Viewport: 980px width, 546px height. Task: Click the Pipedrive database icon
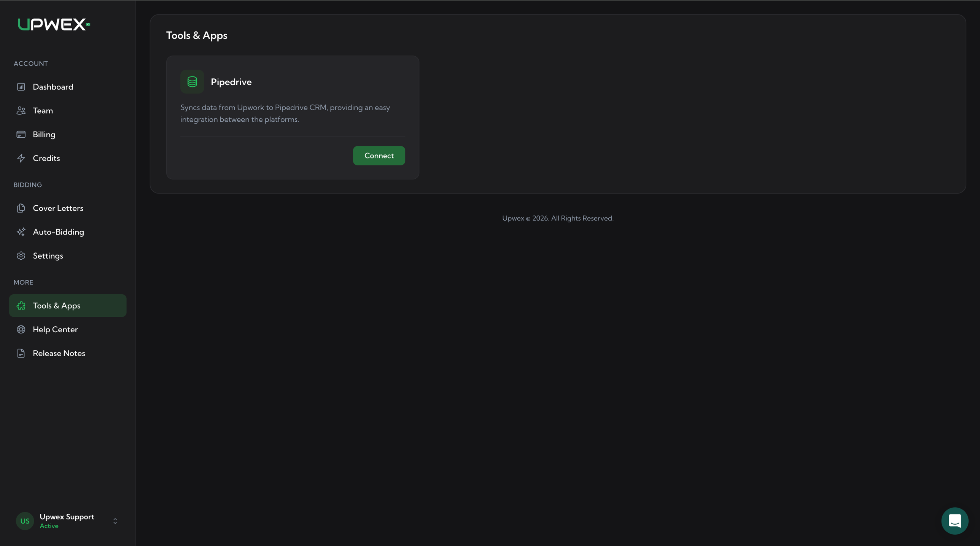[x=192, y=82]
